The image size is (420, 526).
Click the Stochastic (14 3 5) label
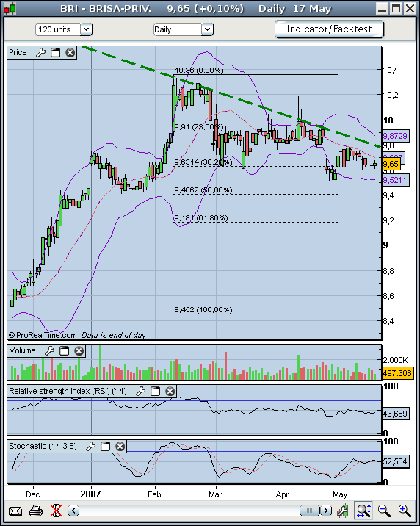(43, 446)
